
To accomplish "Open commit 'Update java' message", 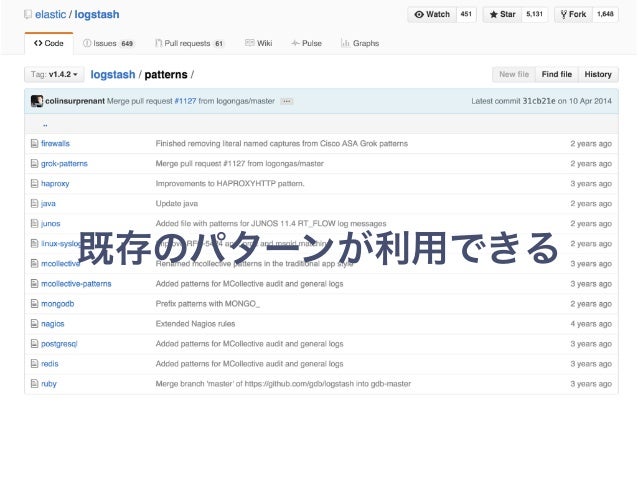I will [x=177, y=203].
